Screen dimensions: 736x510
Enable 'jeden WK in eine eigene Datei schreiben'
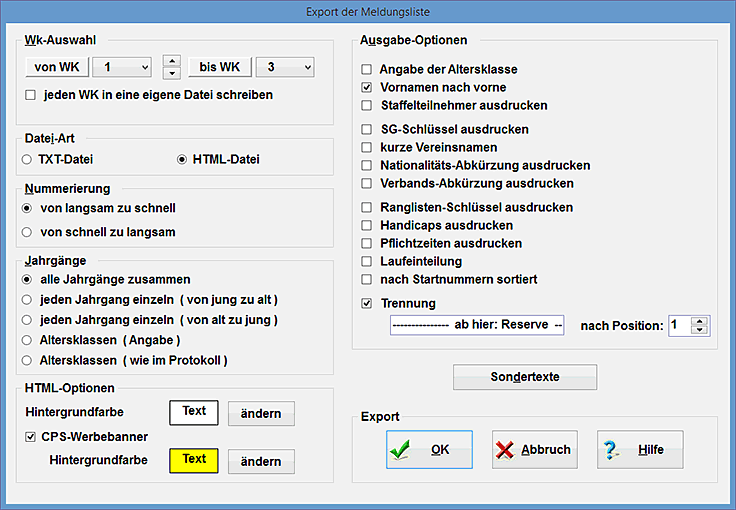click(x=31, y=96)
